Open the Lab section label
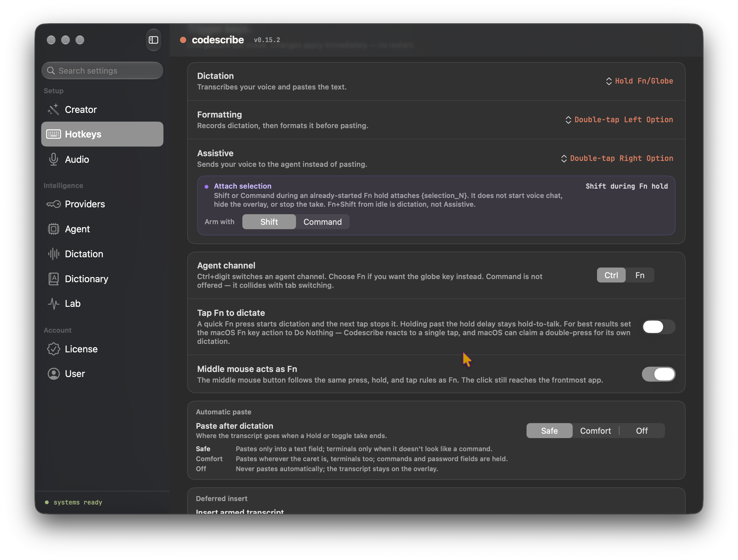This screenshot has height=560, width=738. [73, 303]
